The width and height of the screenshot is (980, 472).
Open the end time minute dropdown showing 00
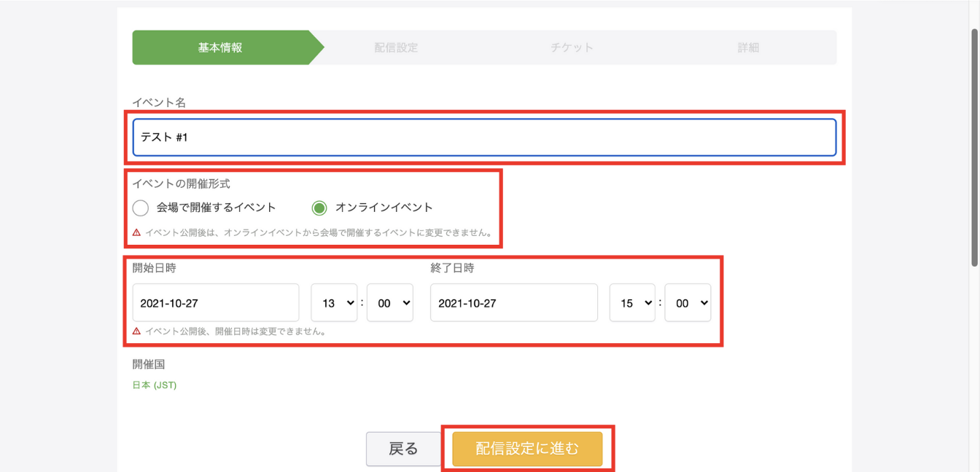tap(688, 302)
